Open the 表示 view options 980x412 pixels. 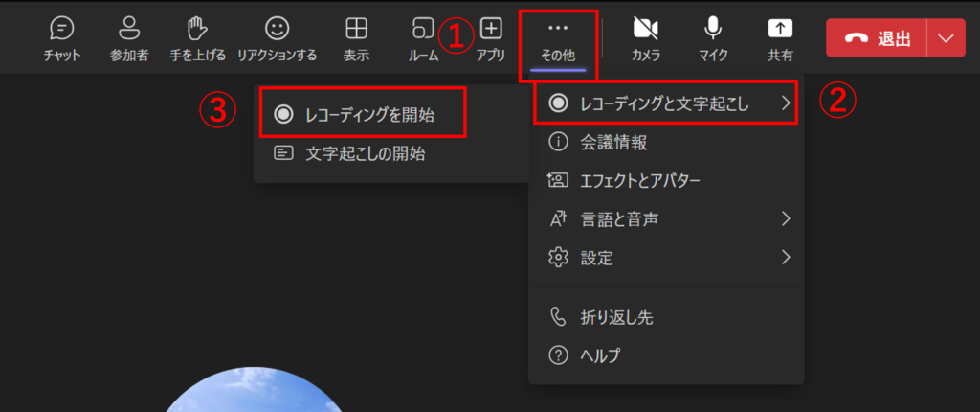pyautogui.click(x=356, y=38)
